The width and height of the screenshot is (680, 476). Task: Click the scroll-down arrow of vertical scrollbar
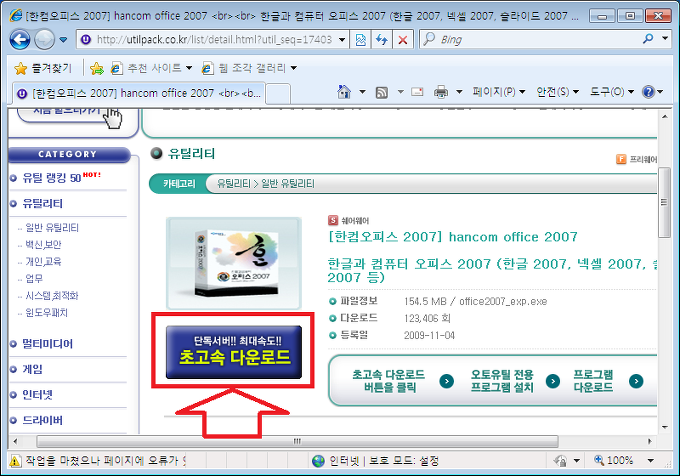(x=664, y=427)
